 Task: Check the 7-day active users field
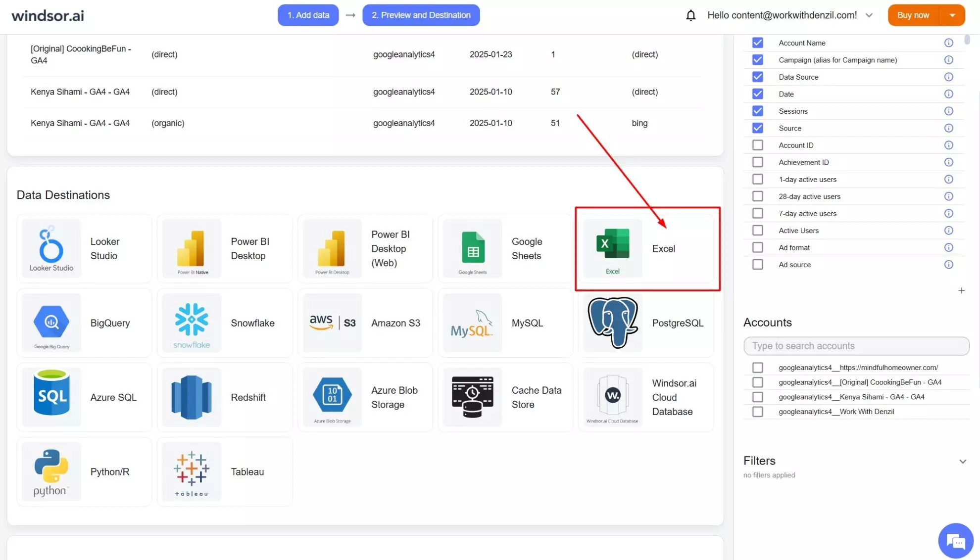(757, 213)
